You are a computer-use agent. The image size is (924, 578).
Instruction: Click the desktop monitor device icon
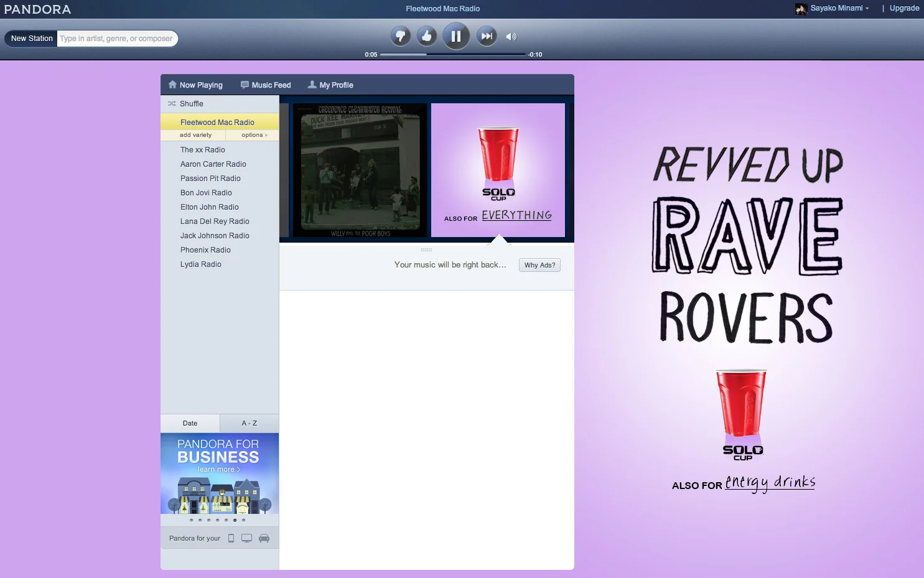247,538
